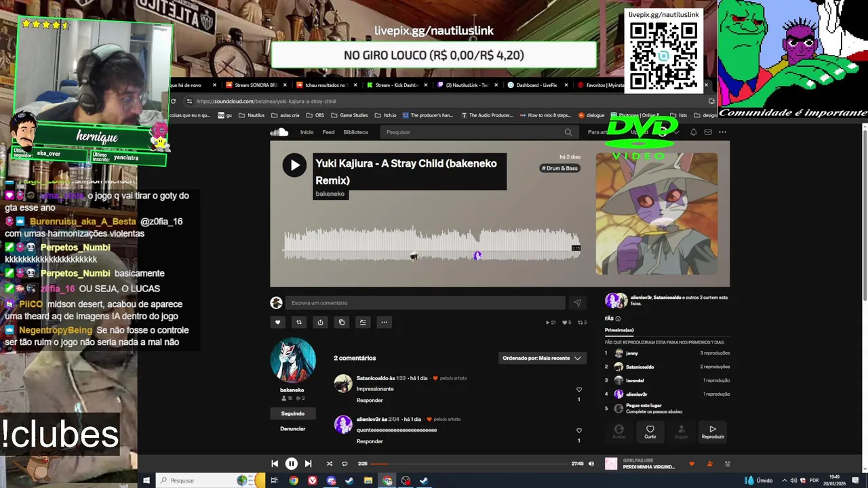Viewport: 868px width, 488px height.
Task: Play the Yuki Kajiura track
Action: tap(294, 165)
